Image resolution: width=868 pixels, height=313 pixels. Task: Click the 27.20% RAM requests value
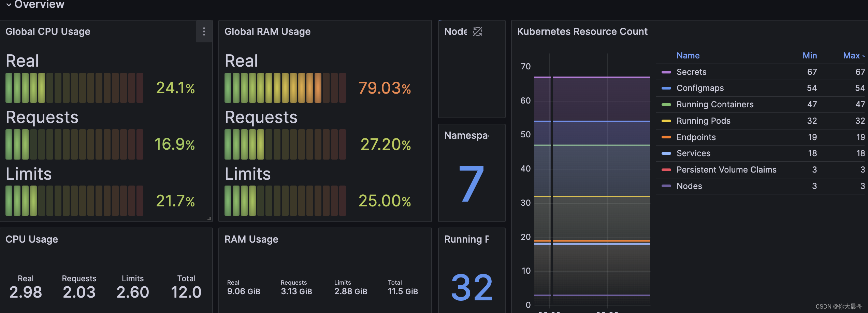tap(386, 145)
